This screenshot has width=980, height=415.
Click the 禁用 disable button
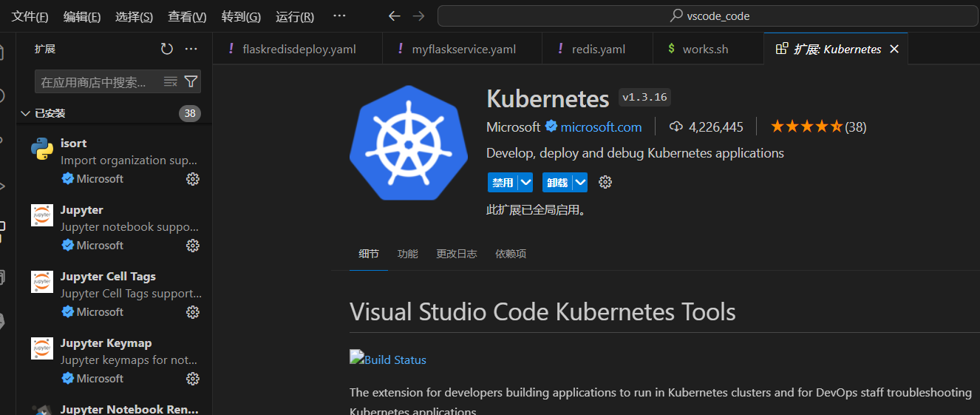click(x=503, y=182)
